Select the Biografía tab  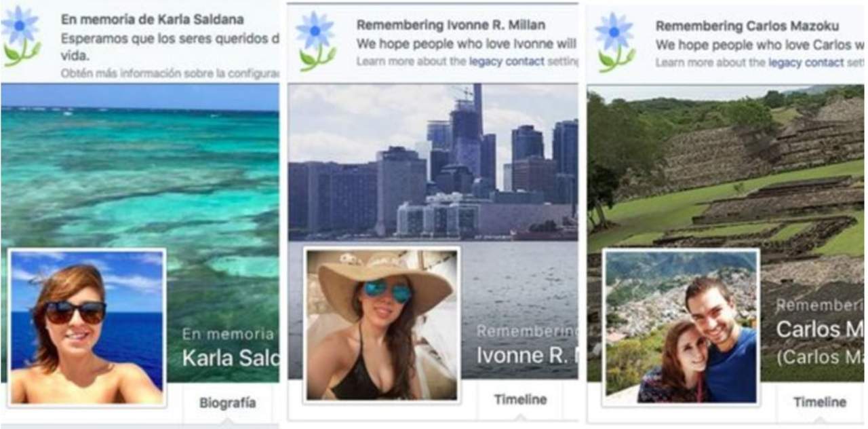228,403
